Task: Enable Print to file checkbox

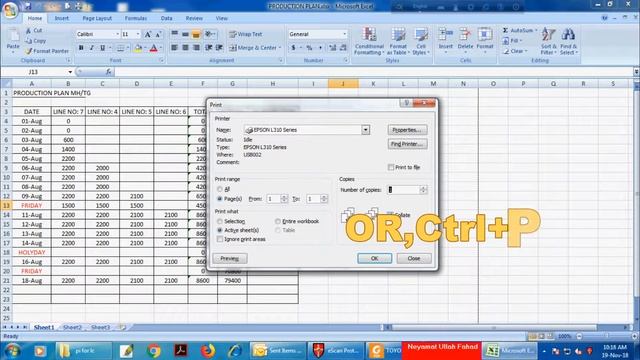Action: pyautogui.click(x=391, y=167)
